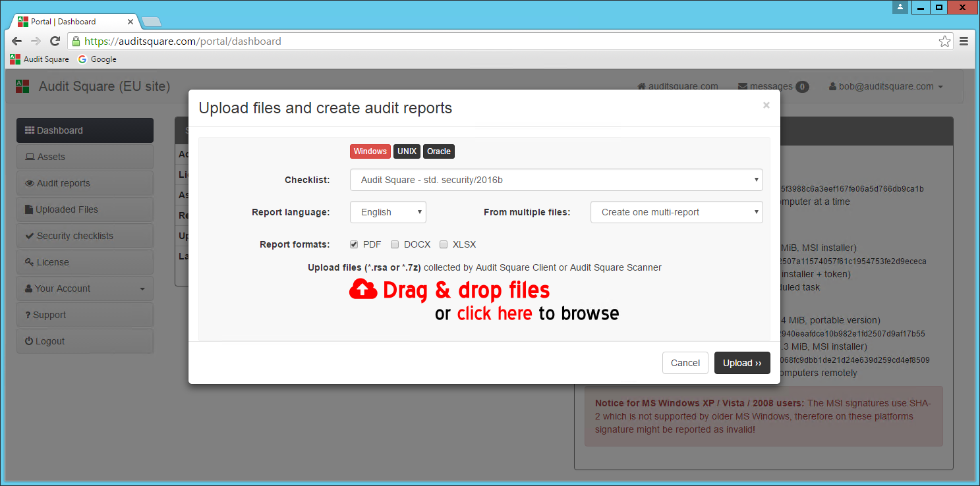Click the 'click here' browse link

tap(494, 313)
